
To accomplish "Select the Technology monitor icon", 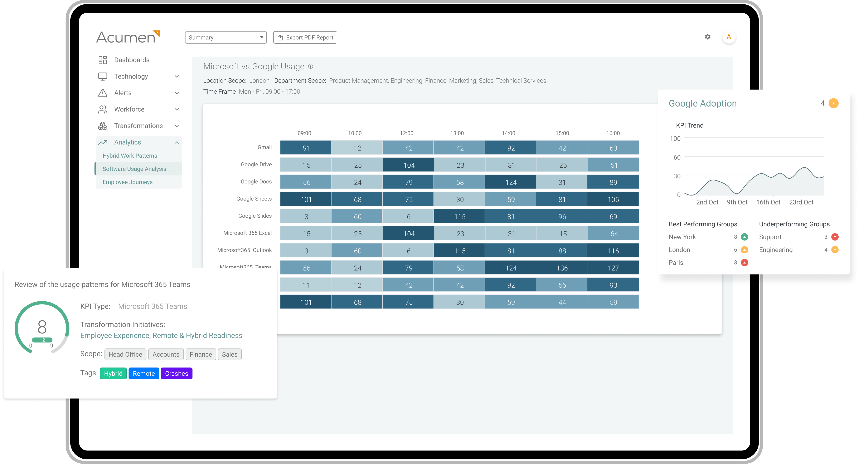I will pyautogui.click(x=102, y=76).
